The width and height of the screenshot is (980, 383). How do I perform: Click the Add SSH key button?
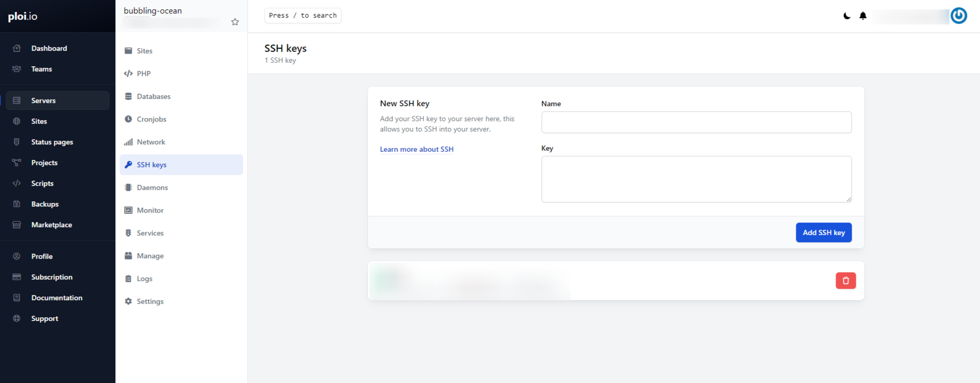tap(823, 233)
